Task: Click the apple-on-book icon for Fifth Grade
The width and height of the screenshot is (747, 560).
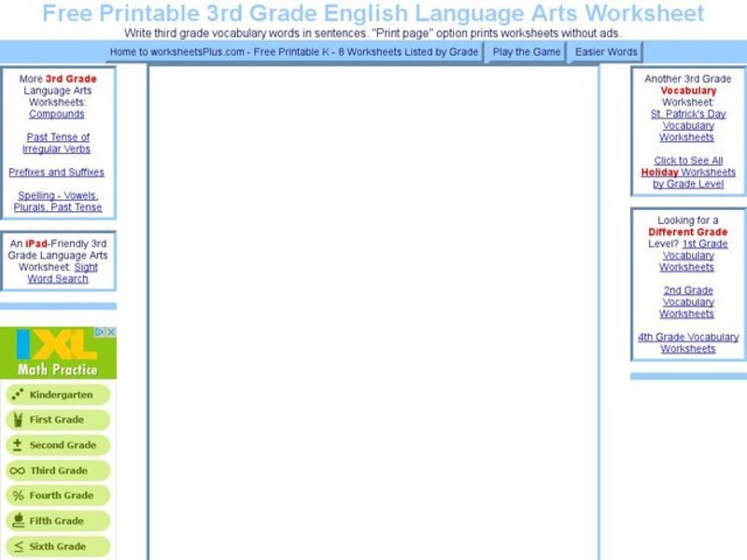Action: [18, 521]
